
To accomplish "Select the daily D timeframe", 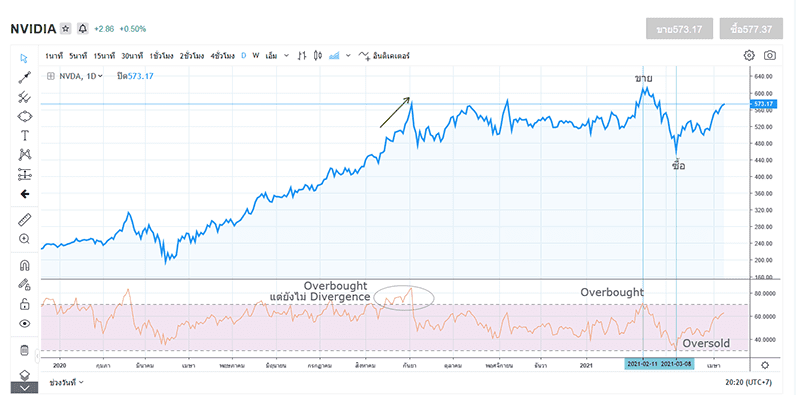I will [x=244, y=55].
